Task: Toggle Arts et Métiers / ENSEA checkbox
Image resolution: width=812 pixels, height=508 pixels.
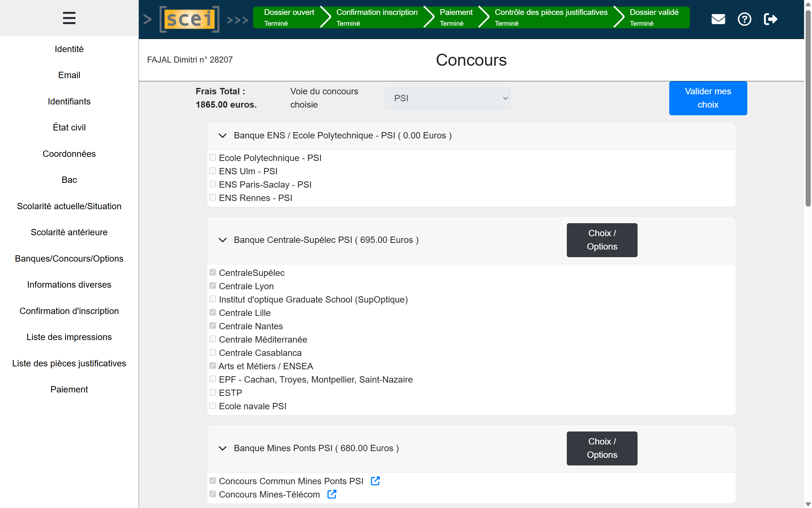Action: [213, 365]
